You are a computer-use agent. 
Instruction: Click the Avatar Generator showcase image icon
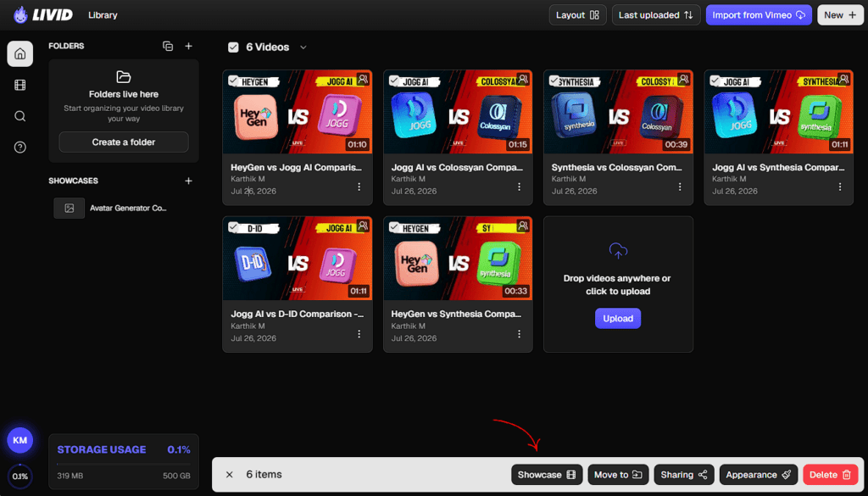click(70, 208)
